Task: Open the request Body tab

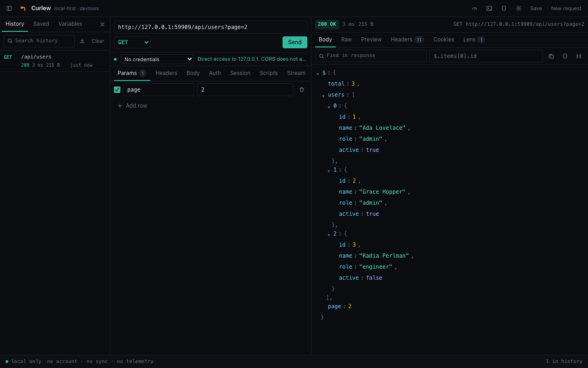Action: 193,73
